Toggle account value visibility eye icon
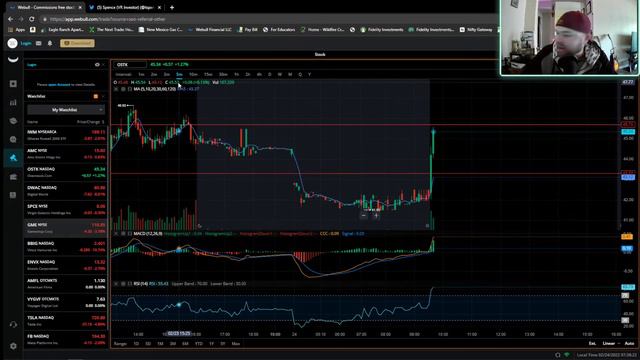Viewport: 640px width, 360px height. (97, 64)
